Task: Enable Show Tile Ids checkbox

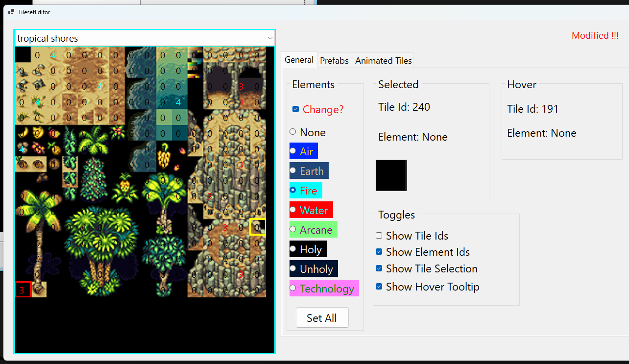Action: (379, 236)
